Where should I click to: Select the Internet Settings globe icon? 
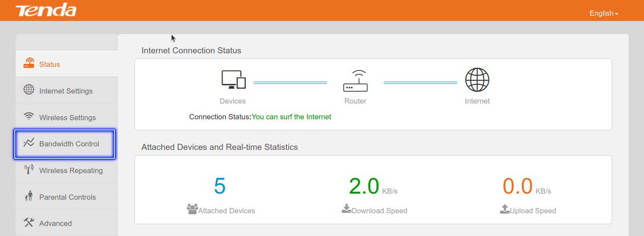click(x=29, y=90)
